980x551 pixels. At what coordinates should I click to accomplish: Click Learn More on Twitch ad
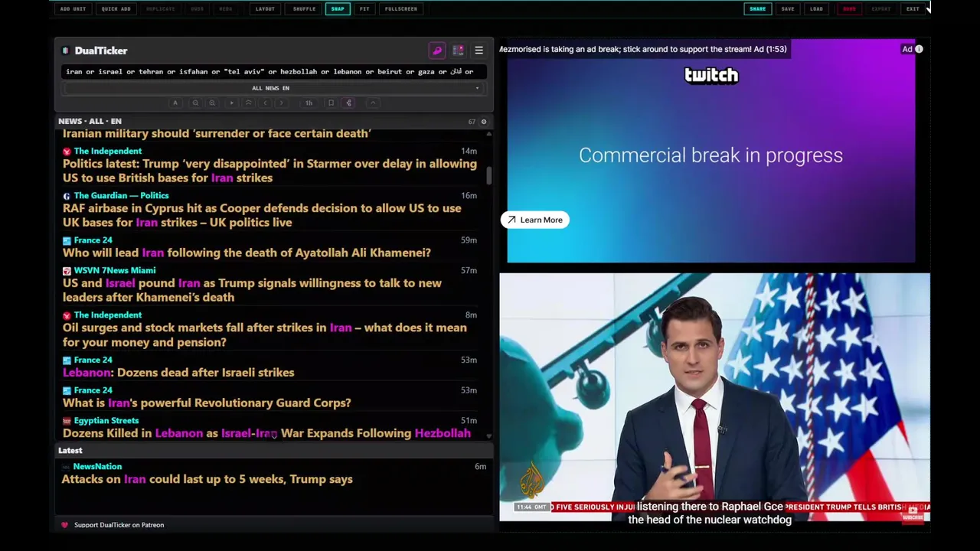(534, 220)
